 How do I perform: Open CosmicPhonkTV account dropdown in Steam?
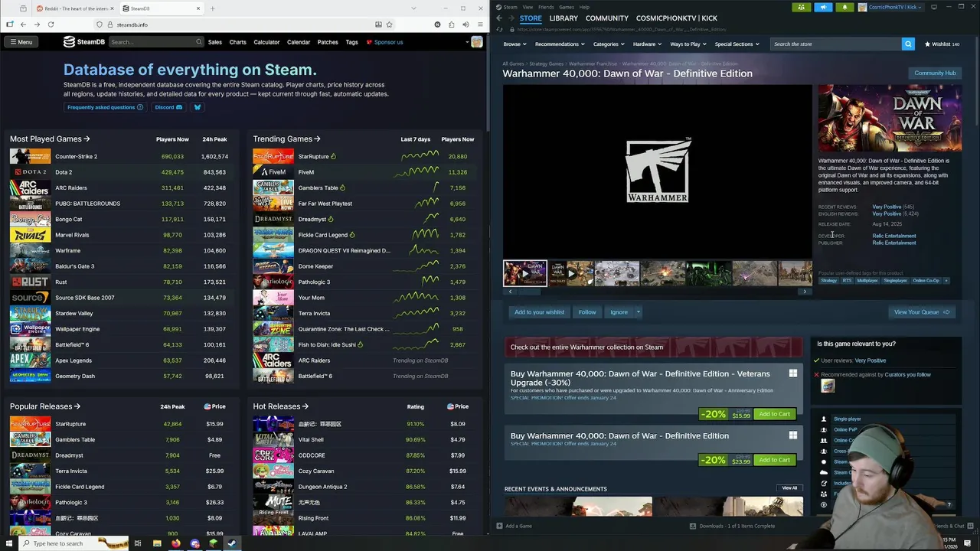coord(892,7)
